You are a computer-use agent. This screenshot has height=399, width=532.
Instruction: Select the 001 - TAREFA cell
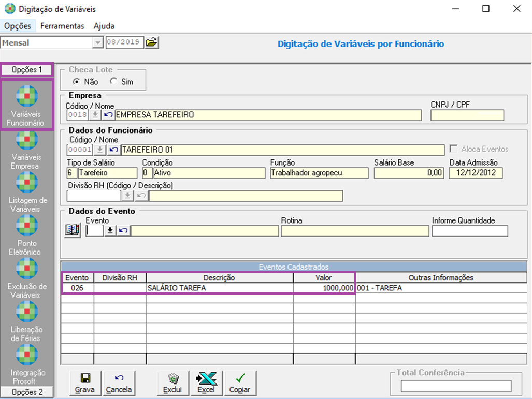pyautogui.click(x=441, y=288)
